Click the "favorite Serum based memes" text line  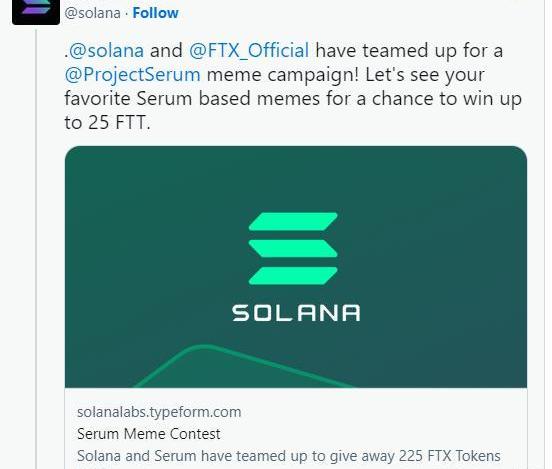tap(192, 99)
